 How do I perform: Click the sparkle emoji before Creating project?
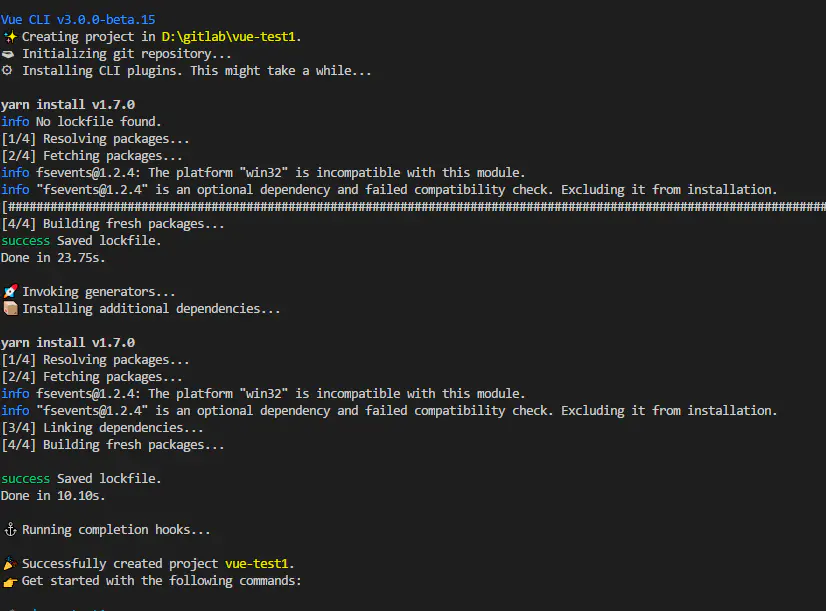coord(10,37)
